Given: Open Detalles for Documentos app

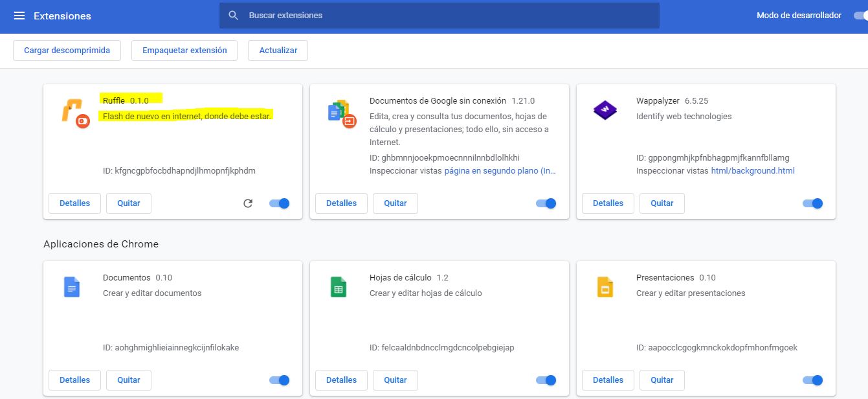Looking at the screenshot, I should [x=74, y=380].
